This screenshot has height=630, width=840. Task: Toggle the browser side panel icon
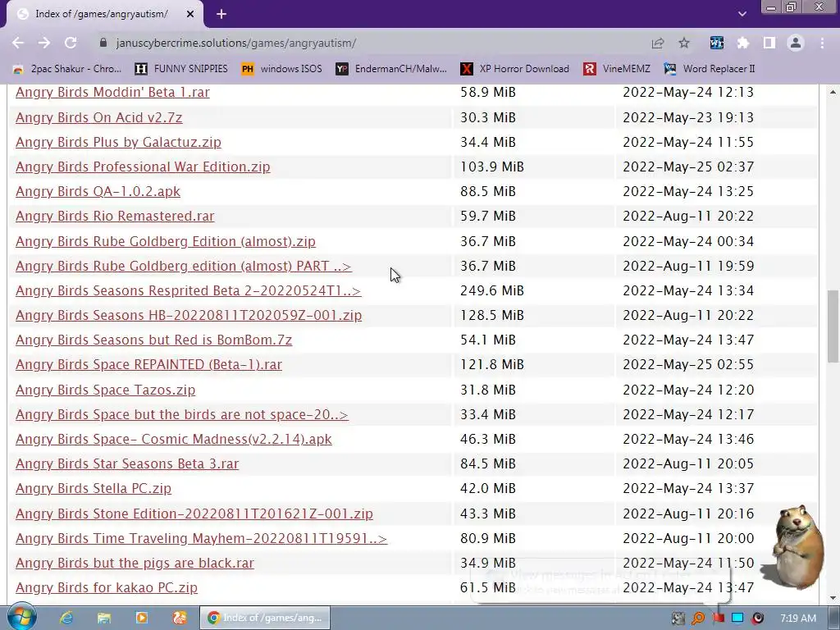(x=769, y=43)
